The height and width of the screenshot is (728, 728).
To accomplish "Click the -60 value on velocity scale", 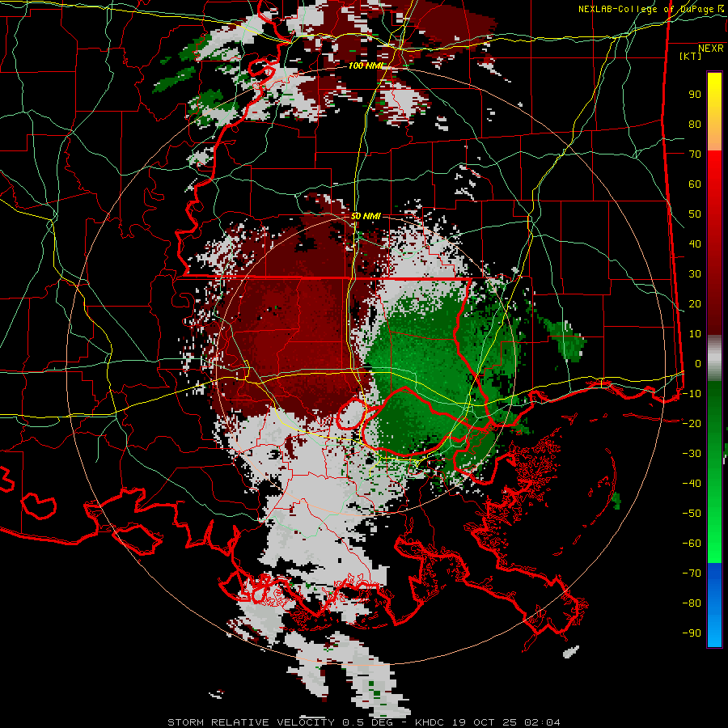I will pyautogui.click(x=692, y=544).
